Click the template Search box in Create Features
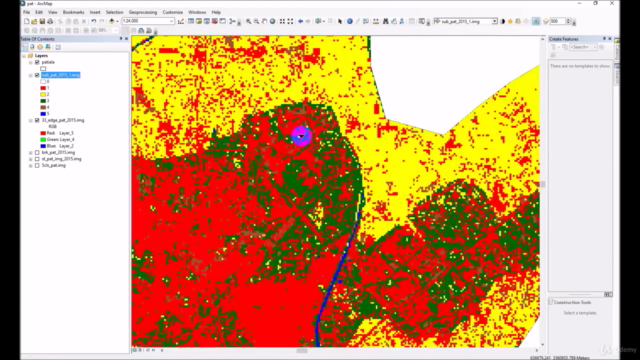The width and height of the screenshot is (640, 360). (582, 47)
